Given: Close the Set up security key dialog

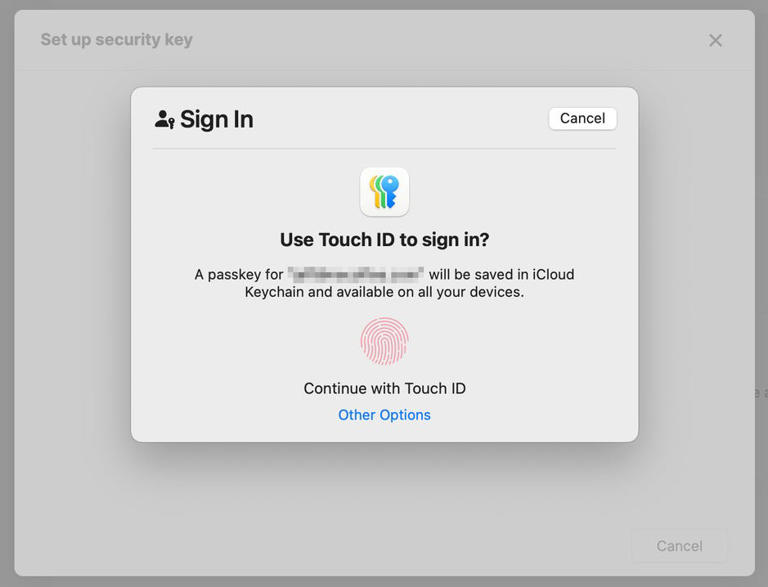Looking at the screenshot, I should (x=715, y=40).
